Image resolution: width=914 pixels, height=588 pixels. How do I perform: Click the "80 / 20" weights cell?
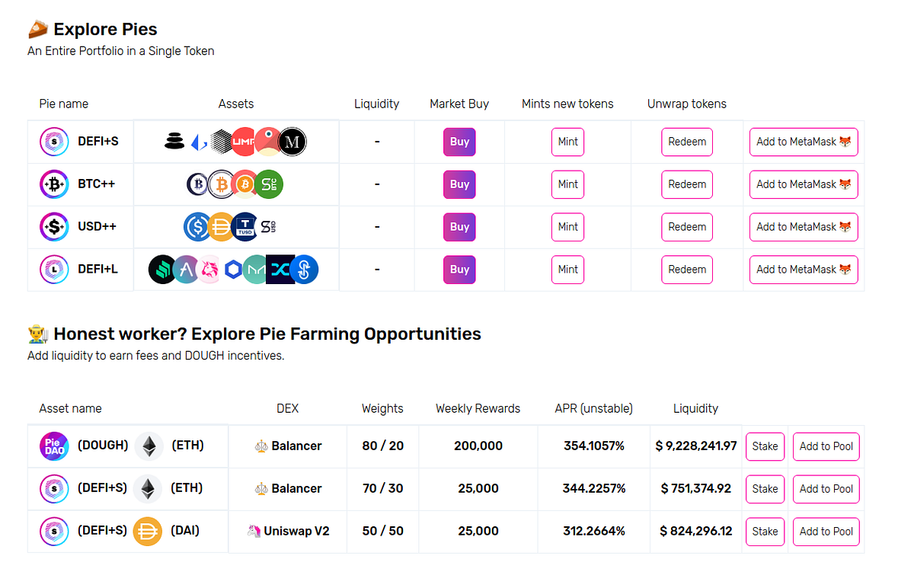[383, 446]
